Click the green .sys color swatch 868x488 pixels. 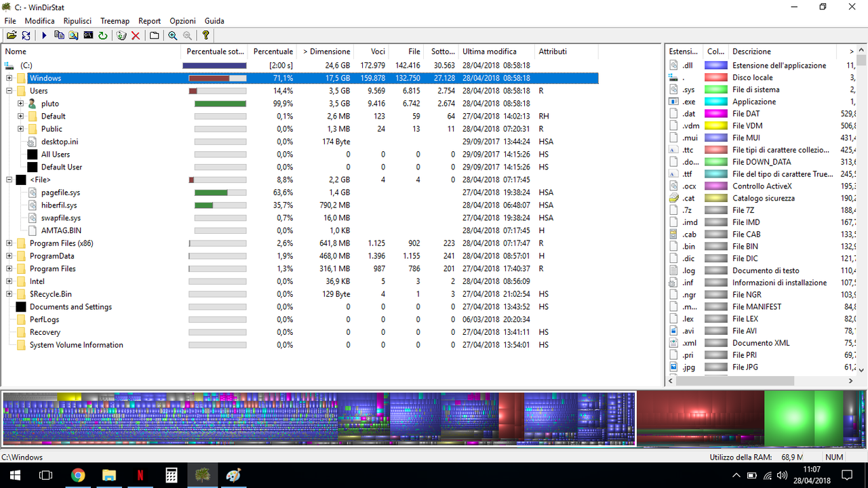click(715, 89)
